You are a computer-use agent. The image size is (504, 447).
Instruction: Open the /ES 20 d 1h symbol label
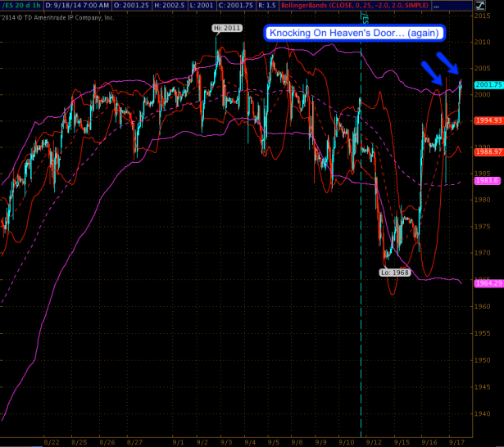[x=20, y=5]
